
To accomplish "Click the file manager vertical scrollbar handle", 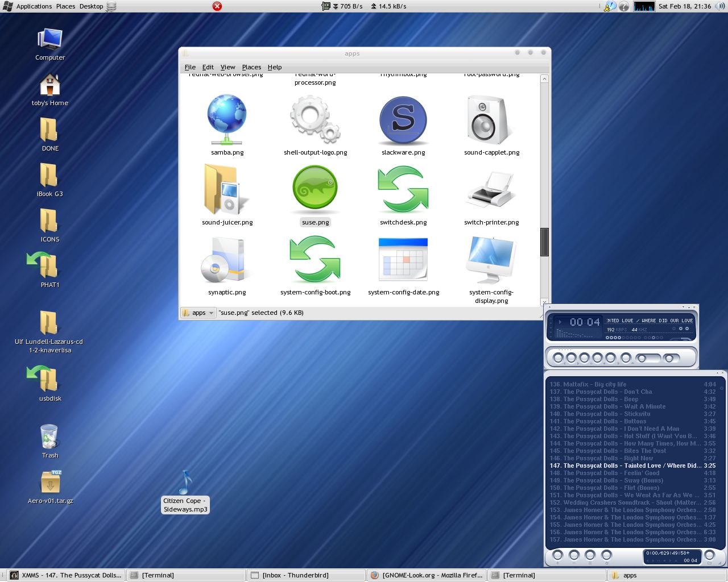I will pyautogui.click(x=544, y=242).
